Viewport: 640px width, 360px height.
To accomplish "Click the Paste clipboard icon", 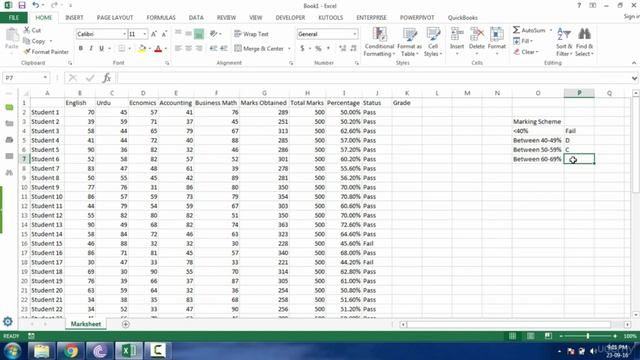I will (12, 36).
